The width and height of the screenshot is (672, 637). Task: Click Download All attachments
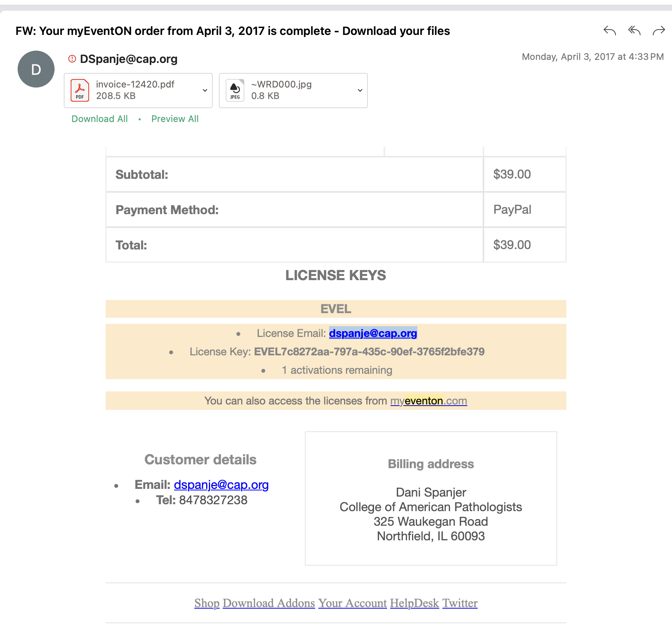coord(99,119)
